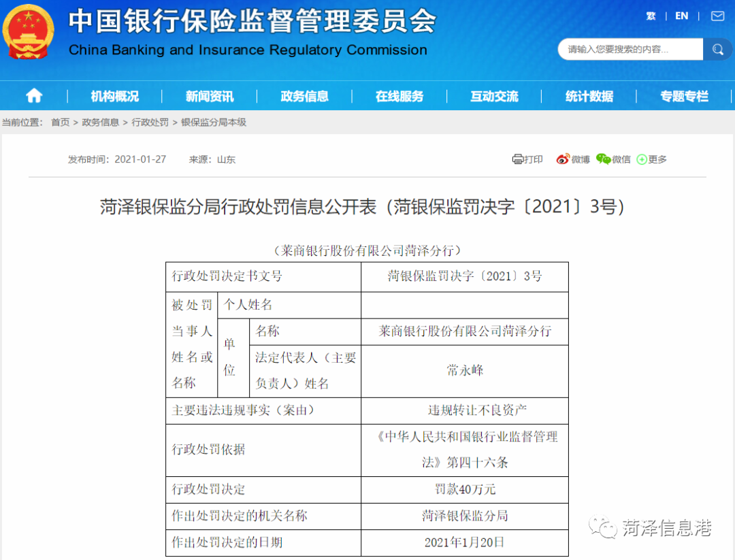Image resolution: width=735 pixels, height=560 pixels.
Task: Click the 微信 share label
Action: coord(621,159)
